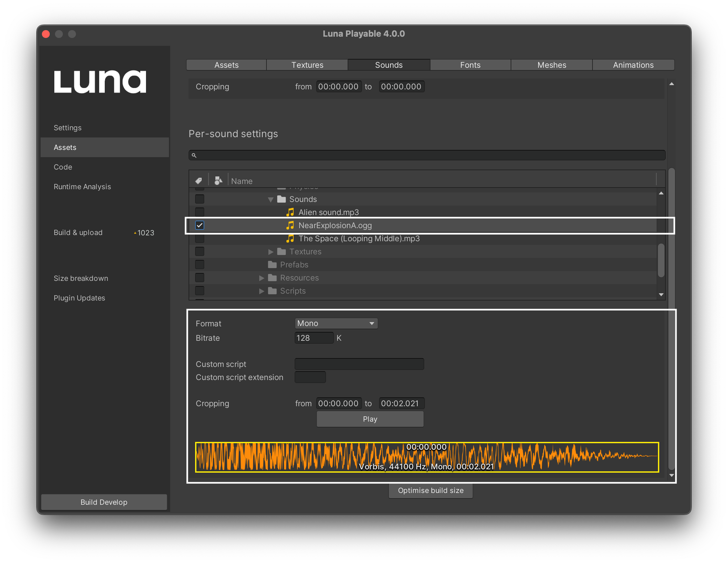Open the Meshes tab
728x563 pixels.
click(x=552, y=65)
